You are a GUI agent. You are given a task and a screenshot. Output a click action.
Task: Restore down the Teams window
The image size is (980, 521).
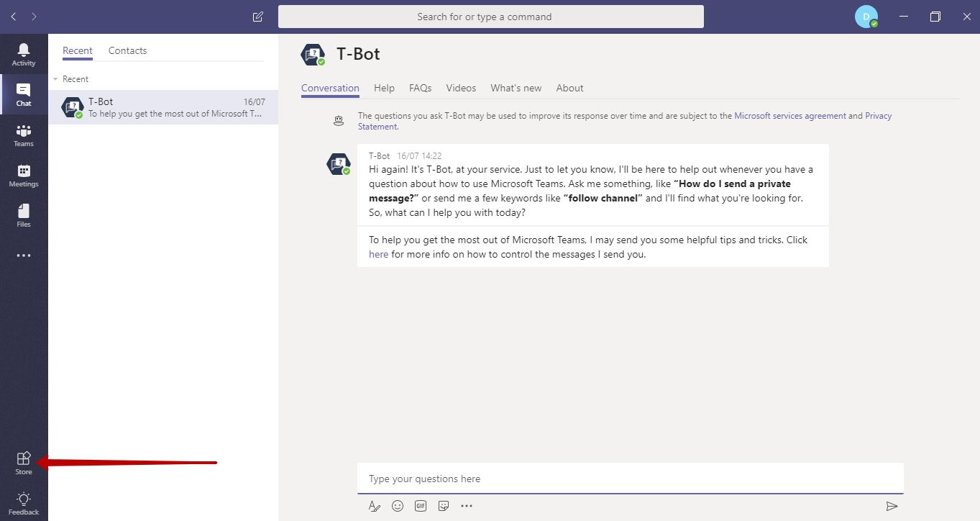(935, 17)
